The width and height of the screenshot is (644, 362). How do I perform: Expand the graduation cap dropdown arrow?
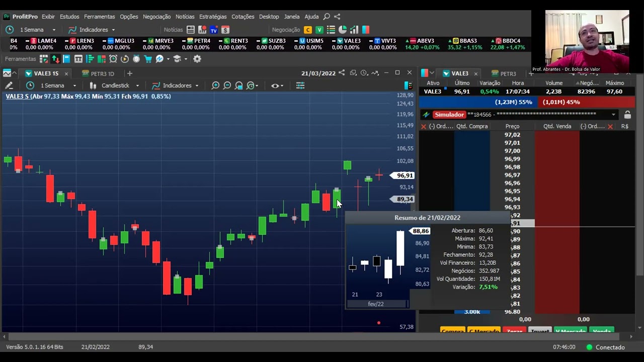[186, 59]
